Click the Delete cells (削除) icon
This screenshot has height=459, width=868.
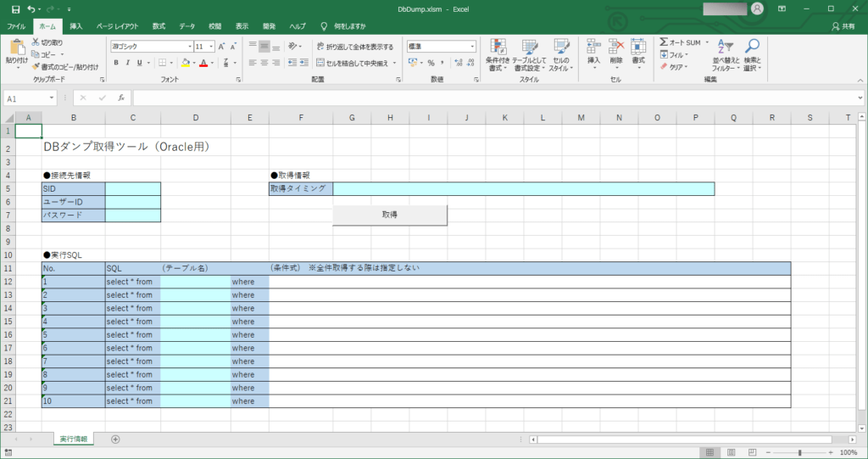tap(616, 47)
